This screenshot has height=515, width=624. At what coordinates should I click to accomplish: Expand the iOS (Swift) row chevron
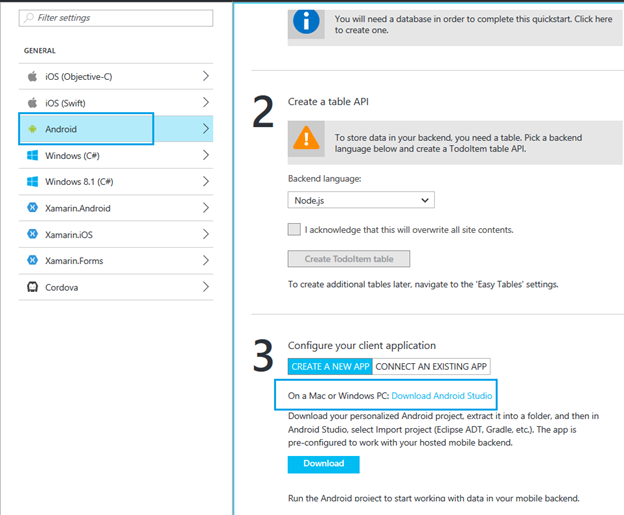[206, 102]
